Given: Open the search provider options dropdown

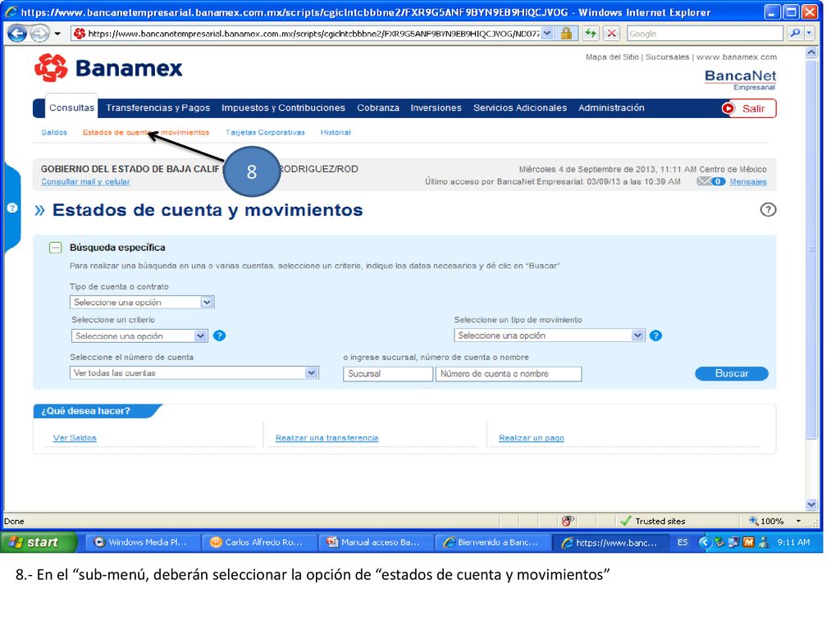Looking at the screenshot, I should tap(809, 33).
